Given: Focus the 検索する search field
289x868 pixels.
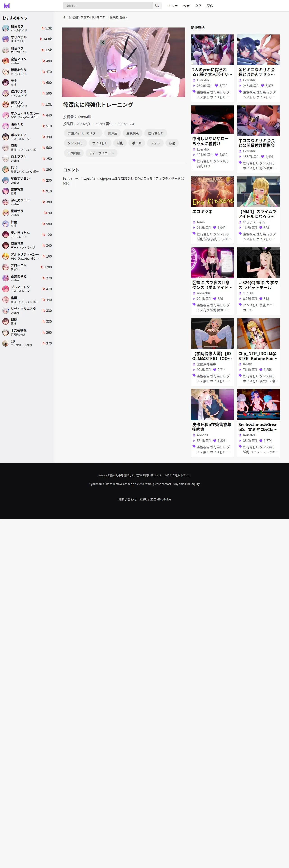Looking at the screenshot, I should [108, 6].
